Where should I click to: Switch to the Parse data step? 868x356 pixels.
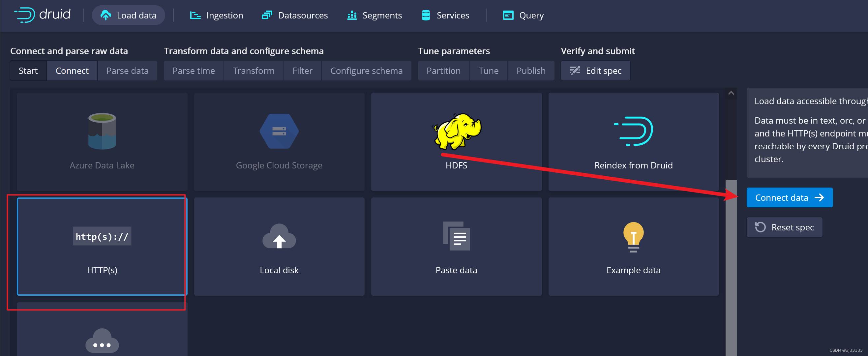[x=127, y=71]
